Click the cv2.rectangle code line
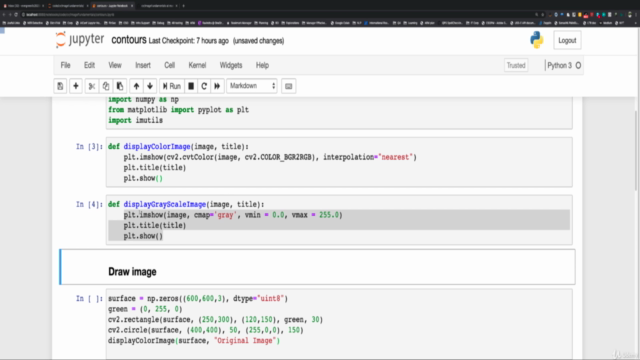Image resolution: width=640 pixels, height=360 pixels. pos(216,320)
